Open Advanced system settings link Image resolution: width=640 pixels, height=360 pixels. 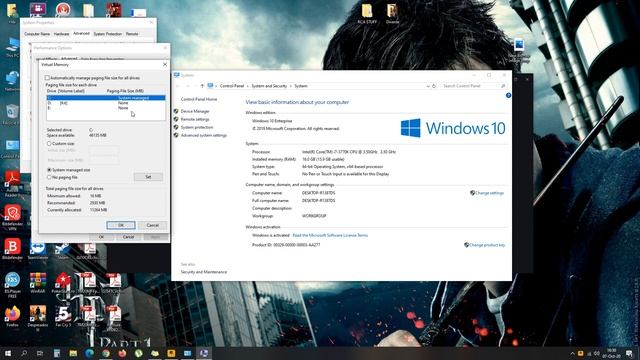pyautogui.click(x=204, y=135)
